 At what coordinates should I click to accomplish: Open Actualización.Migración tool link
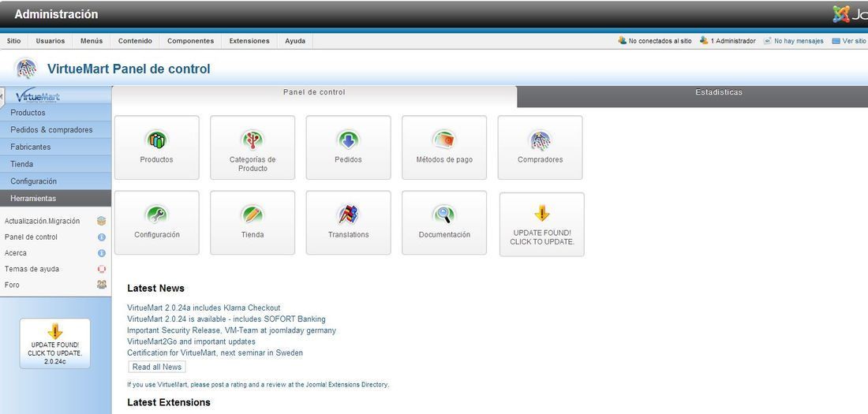coord(42,222)
